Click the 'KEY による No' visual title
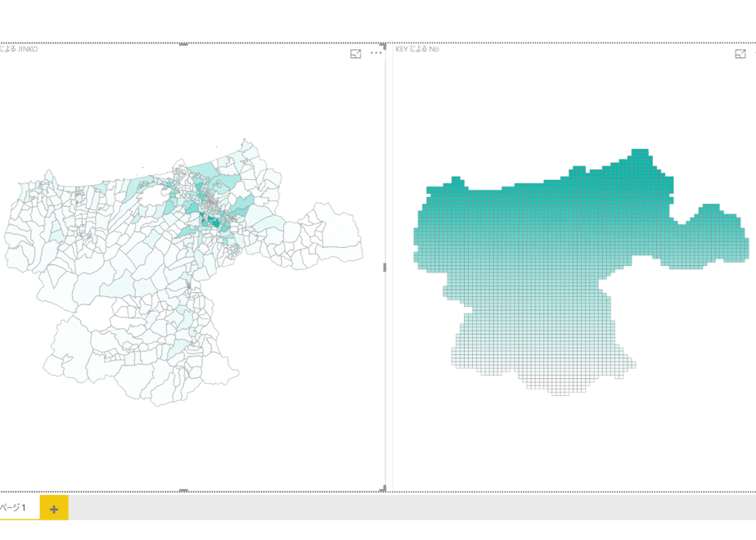 pos(417,49)
